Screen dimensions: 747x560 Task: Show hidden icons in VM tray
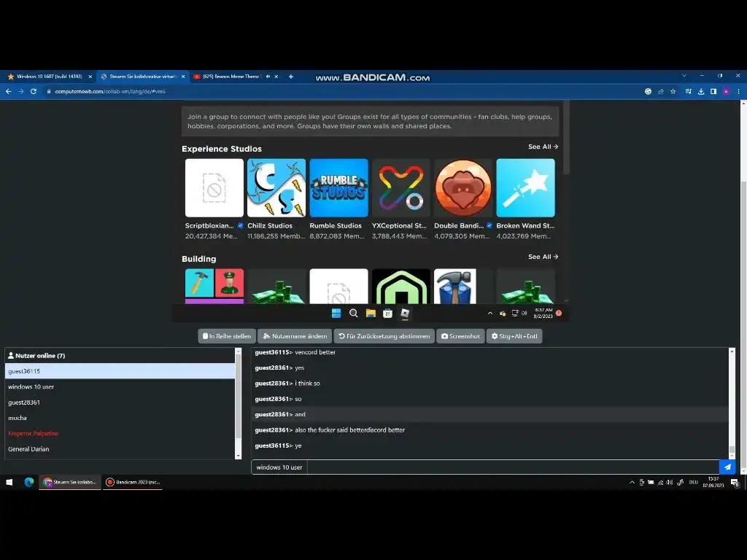489,314
